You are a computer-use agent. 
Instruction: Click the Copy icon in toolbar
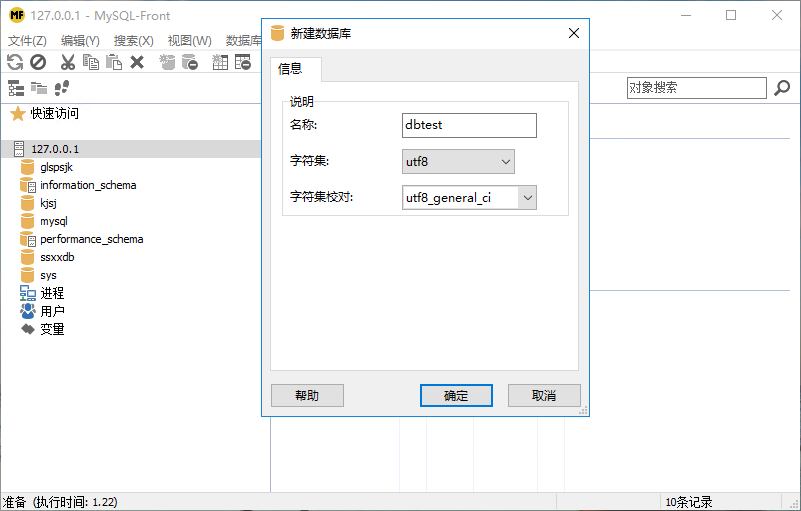pos(91,62)
